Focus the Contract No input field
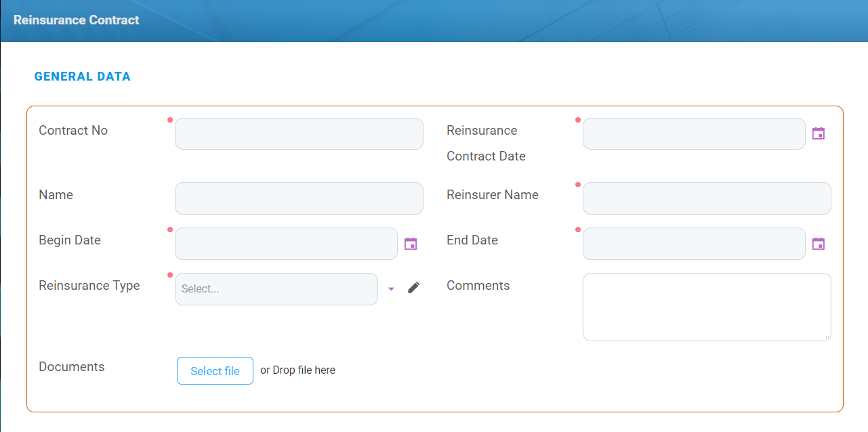The height and width of the screenshot is (432, 868). pyautogui.click(x=299, y=134)
